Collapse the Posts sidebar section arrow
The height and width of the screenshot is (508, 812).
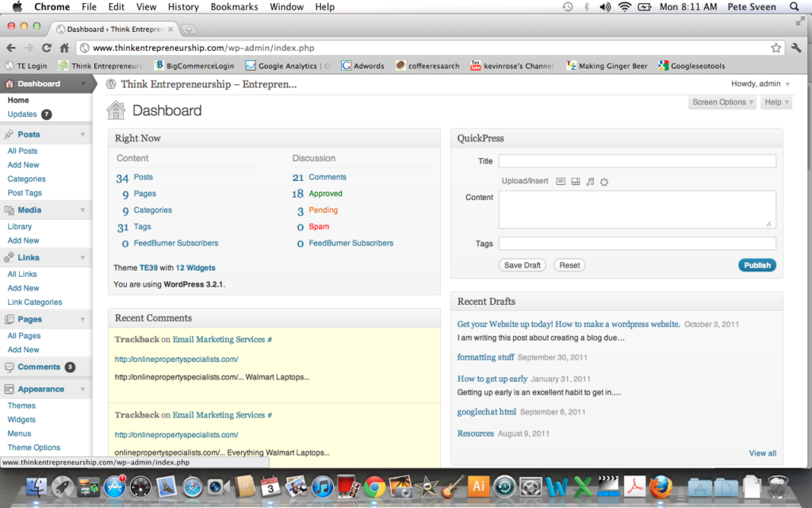[x=82, y=135]
